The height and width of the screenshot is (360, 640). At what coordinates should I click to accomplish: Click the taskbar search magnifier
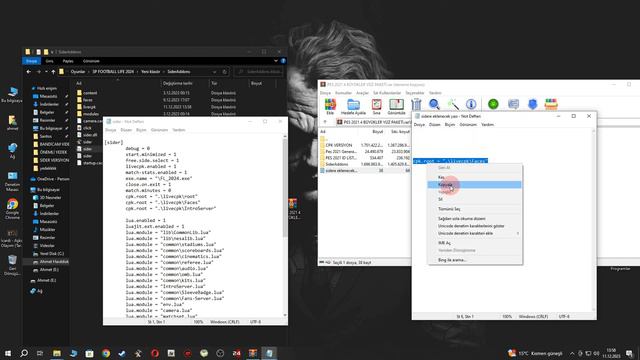point(24,353)
